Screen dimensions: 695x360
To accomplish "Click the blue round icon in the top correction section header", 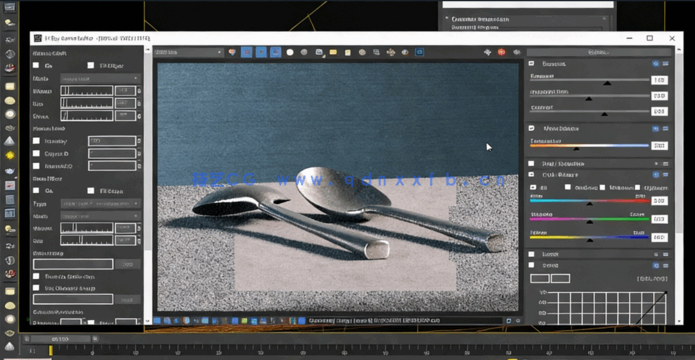I will click(656, 64).
